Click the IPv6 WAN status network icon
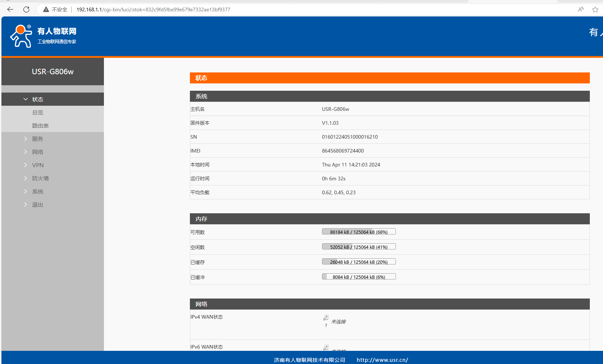 (326, 347)
